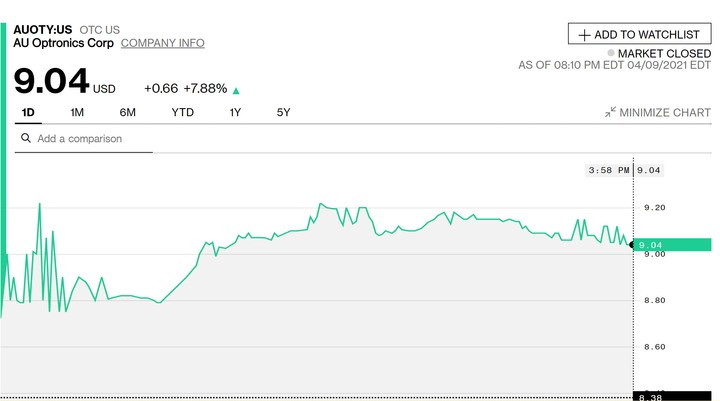Click the search magnifier icon
720x401 pixels.
coord(23,139)
